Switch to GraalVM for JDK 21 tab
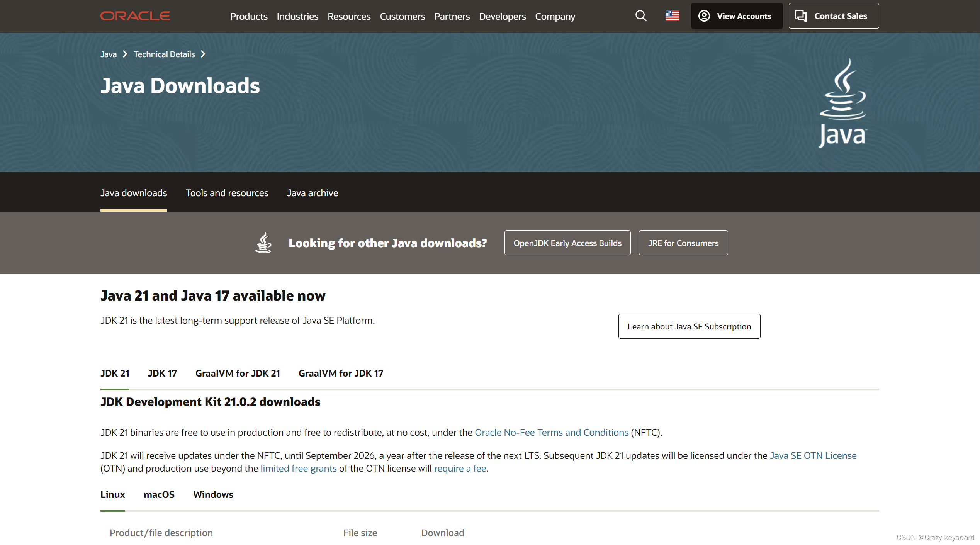This screenshot has height=545, width=980. coord(238,373)
